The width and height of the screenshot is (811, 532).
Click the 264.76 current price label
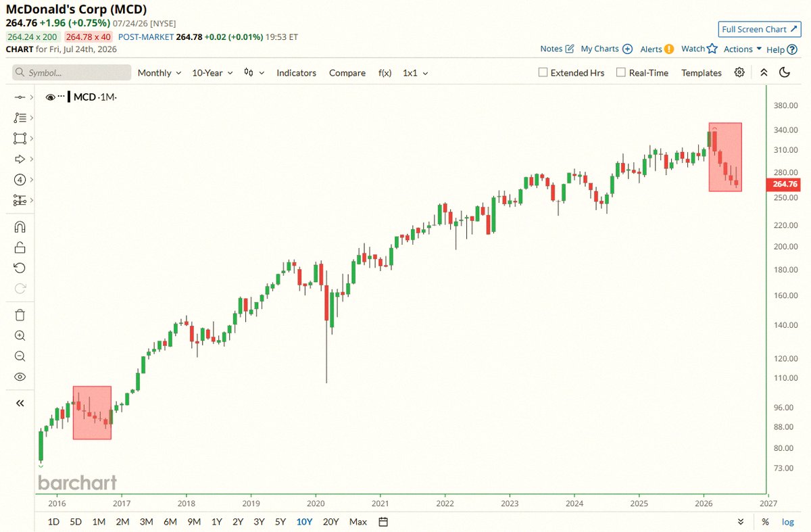(784, 185)
